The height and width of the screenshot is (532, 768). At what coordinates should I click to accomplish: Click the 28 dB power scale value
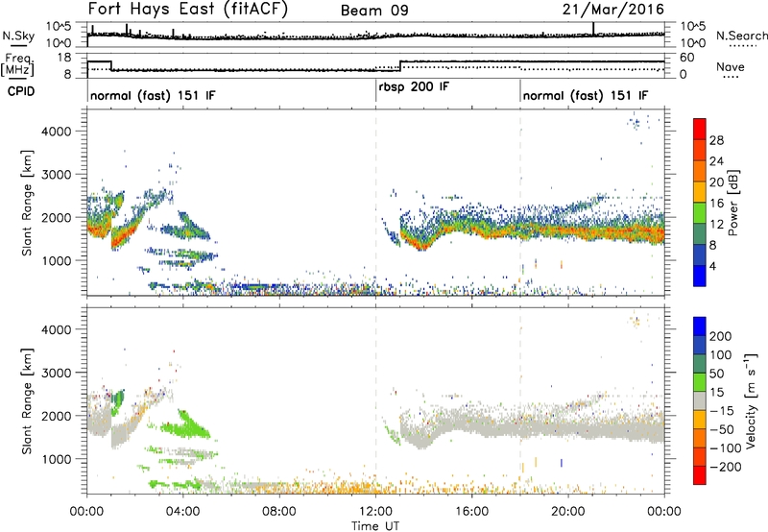pyautogui.click(x=716, y=140)
